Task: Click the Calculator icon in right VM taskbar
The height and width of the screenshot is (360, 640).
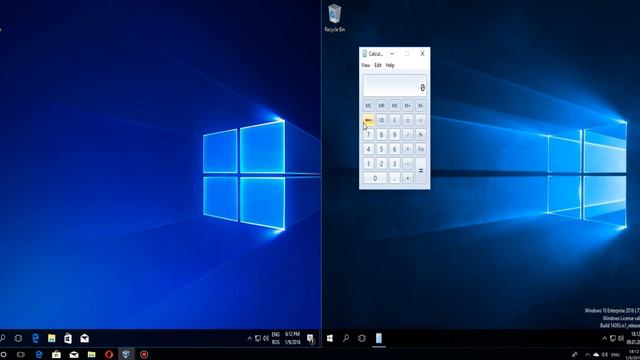Action: point(379,338)
